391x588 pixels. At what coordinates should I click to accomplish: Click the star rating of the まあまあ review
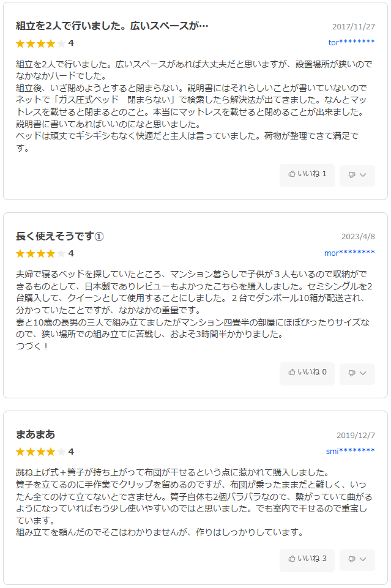point(40,452)
